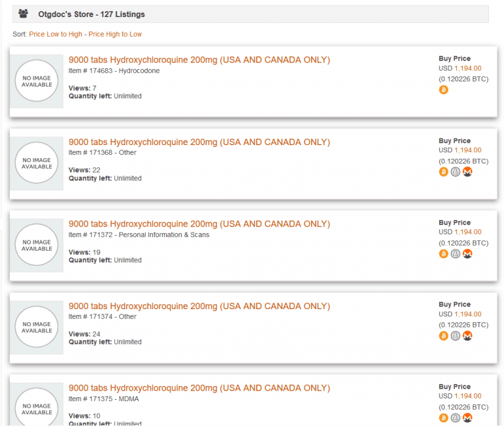
Task: Click the placeholder image of item 171372
Action: click(x=37, y=245)
